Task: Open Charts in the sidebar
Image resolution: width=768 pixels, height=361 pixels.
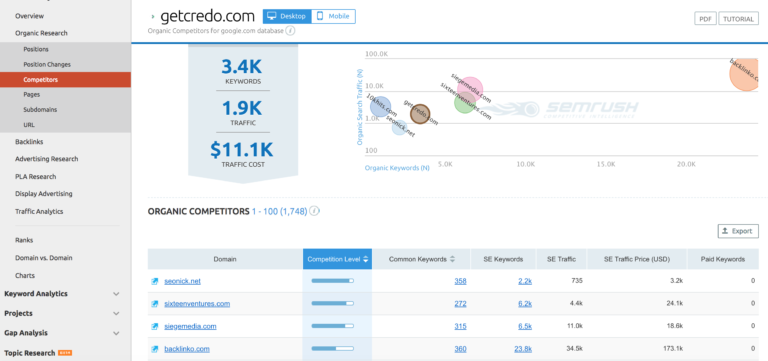Action: [24, 275]
